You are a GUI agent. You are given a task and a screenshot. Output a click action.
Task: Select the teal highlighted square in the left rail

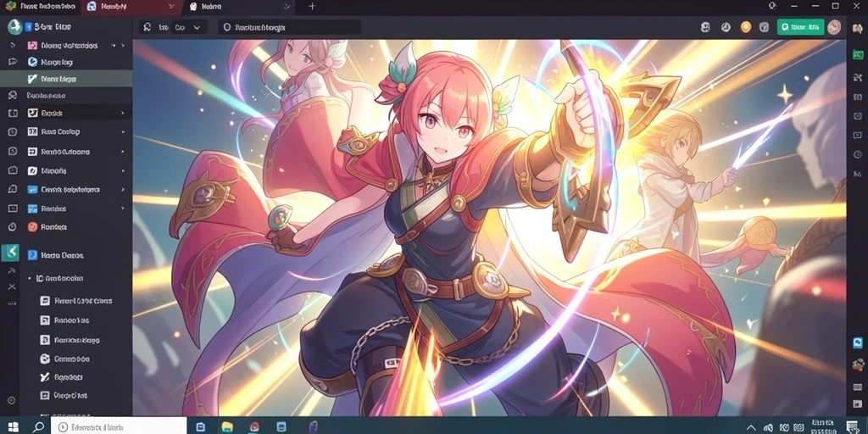tap(10, 253)
